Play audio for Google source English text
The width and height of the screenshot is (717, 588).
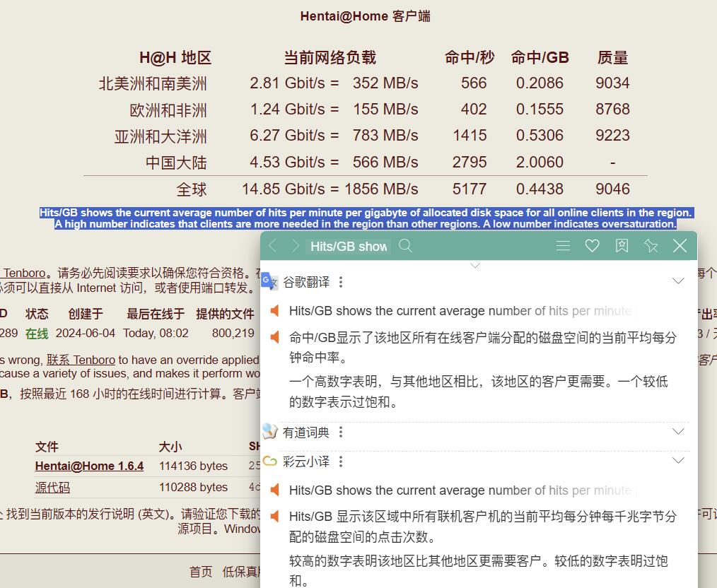(x=274, y=311)
